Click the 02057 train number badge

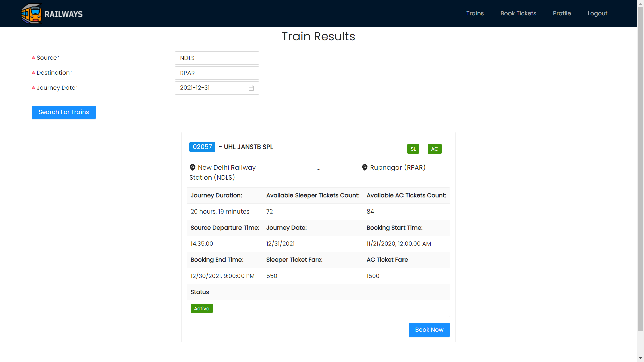pos(202,147)
